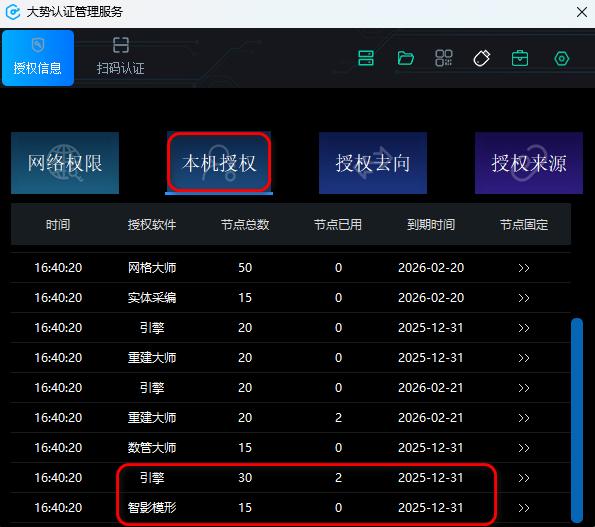Viewport: 595px width, 527px height.
Task: Select the 网格大师 software cell
Action: [x=152, y=268]
